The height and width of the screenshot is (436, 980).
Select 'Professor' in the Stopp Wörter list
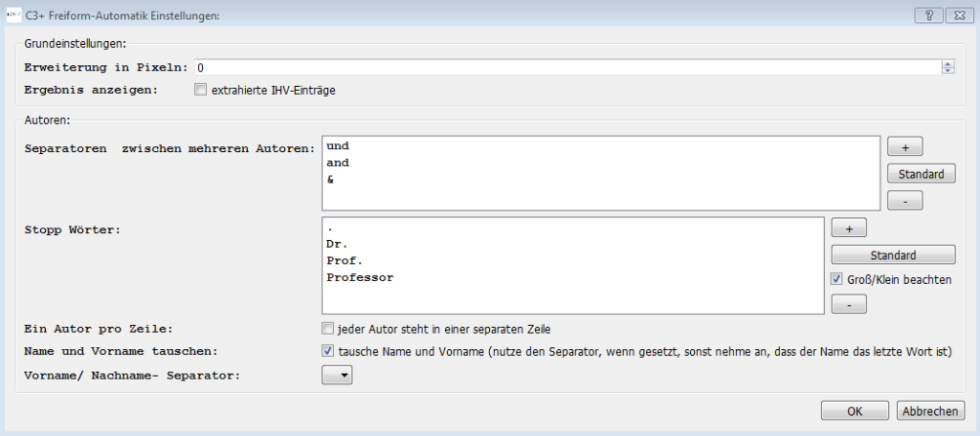(360, 278)
